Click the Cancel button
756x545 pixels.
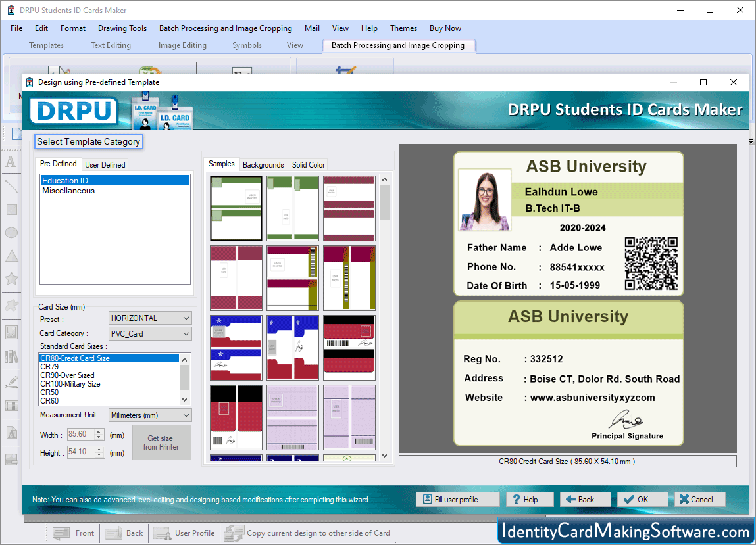click(700, 499)
